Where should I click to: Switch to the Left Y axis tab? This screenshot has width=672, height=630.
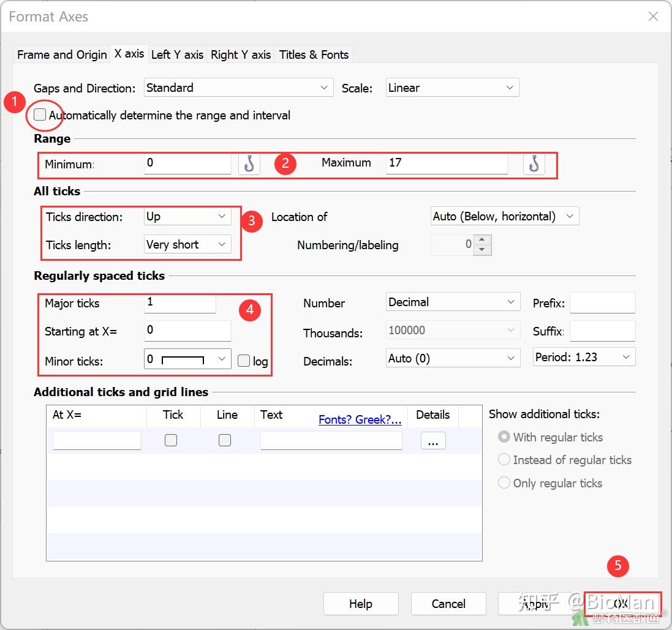coord(177,54)
